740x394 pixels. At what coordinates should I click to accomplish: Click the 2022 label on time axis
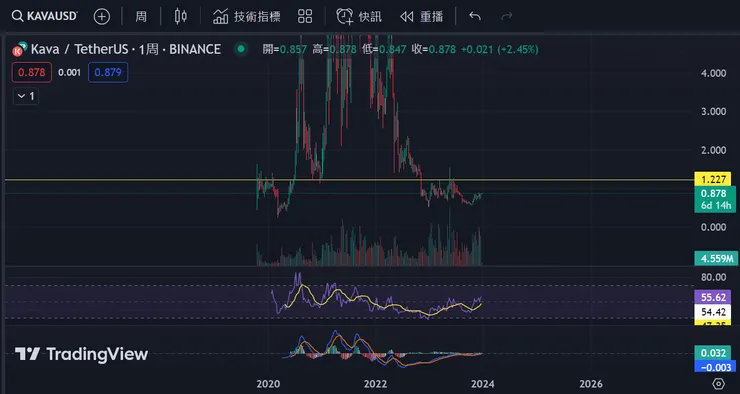tap(376, 384)
